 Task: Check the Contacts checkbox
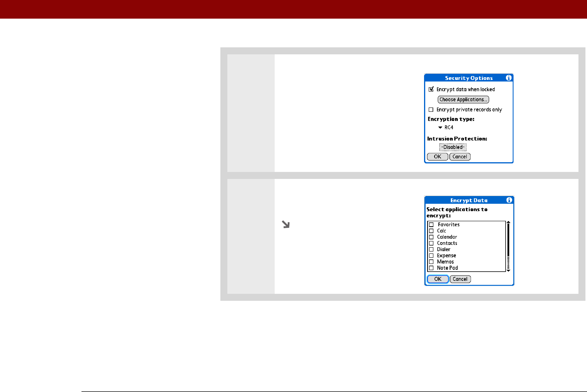[x=431, y=243]
